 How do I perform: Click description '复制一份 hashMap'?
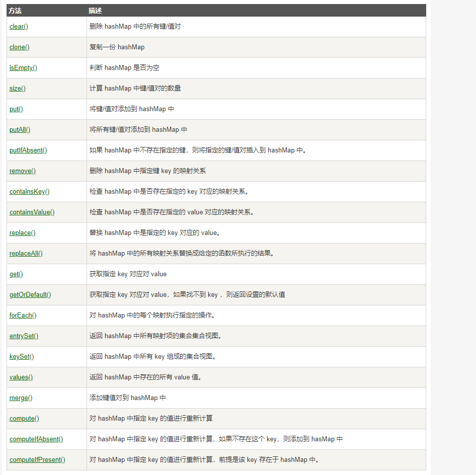117,47
